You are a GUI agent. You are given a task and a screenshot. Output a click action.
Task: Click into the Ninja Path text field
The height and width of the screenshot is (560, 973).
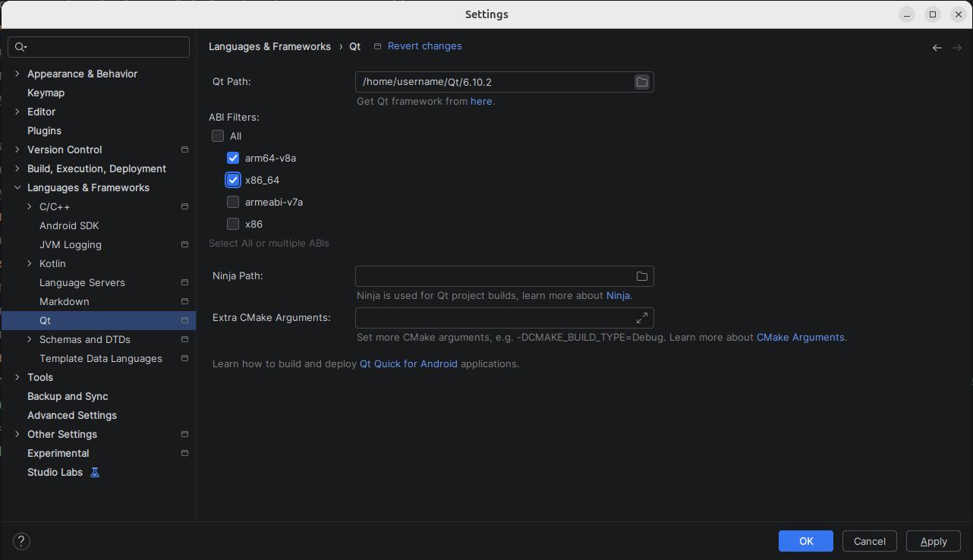click(493, 276)
